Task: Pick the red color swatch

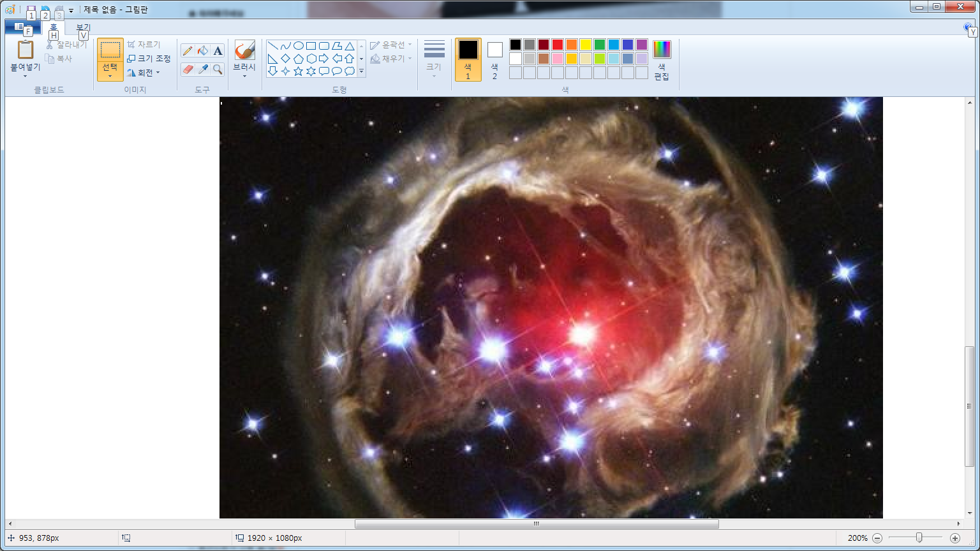Action: 557,45
